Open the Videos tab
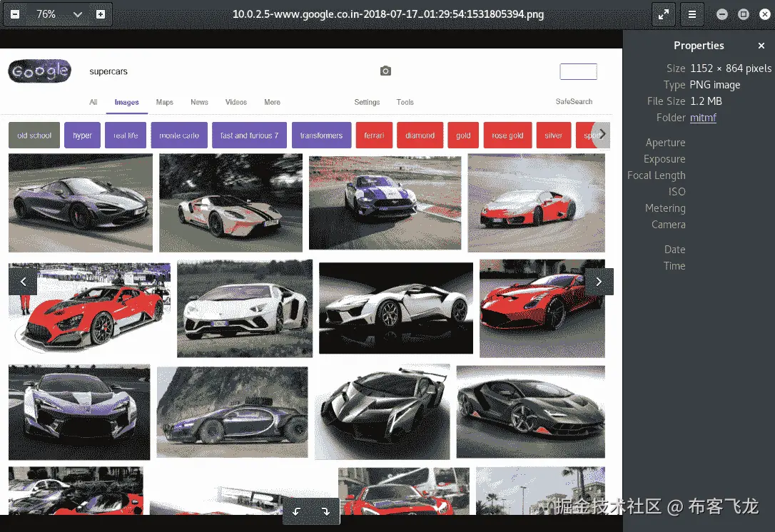This screenshot has width=775, height=532. tap(235, 102)
